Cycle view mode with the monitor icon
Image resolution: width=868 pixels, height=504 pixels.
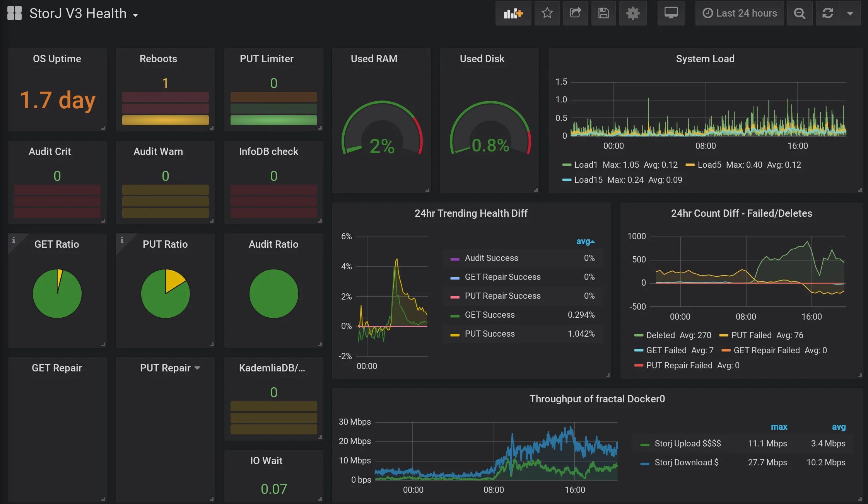[x=671, y=14]
